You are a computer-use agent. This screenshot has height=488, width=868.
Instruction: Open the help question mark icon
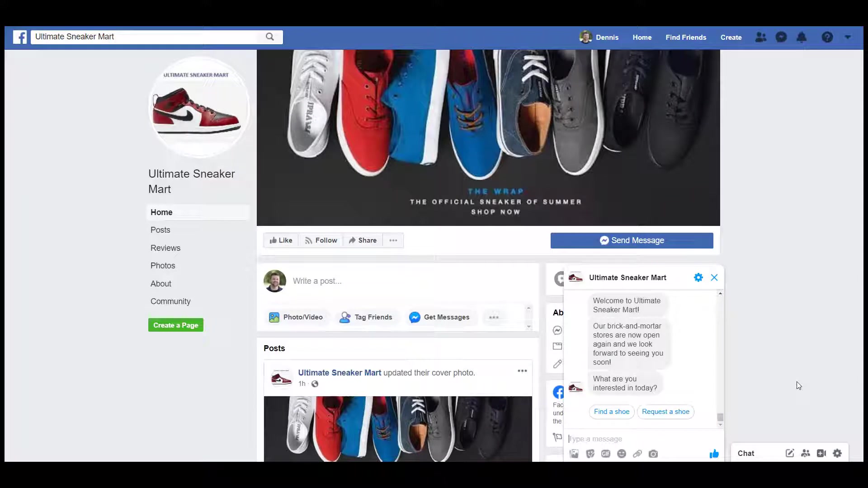point(827,38)
